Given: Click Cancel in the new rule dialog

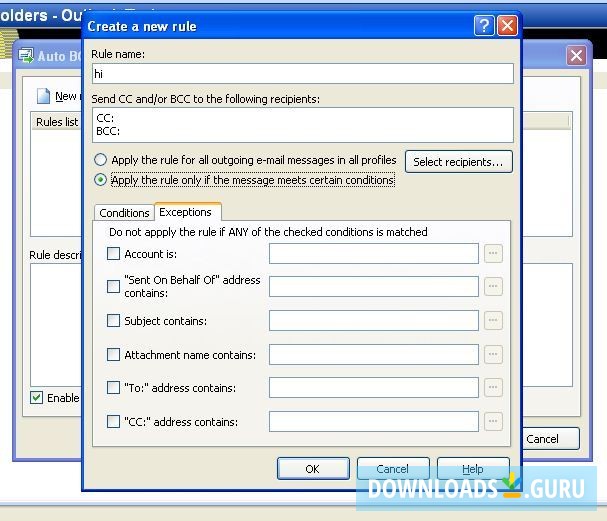Looking at the screenshot, I should click(x=393, y=469).
